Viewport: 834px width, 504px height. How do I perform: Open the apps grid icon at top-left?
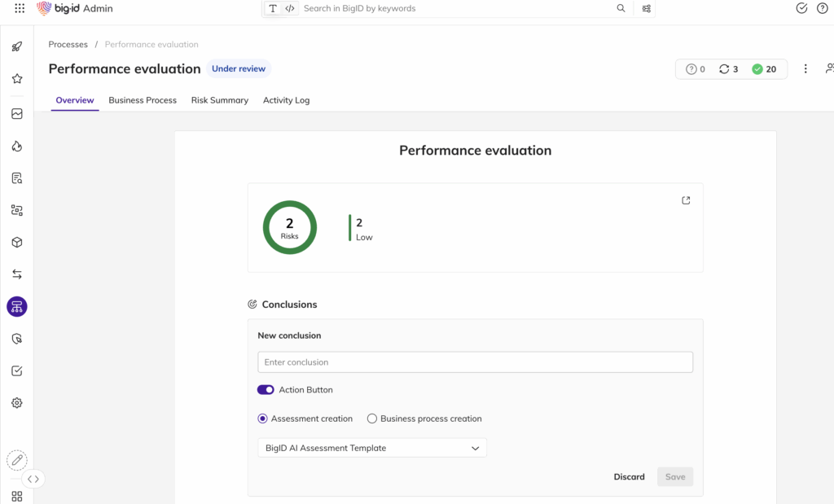(20, 8)
